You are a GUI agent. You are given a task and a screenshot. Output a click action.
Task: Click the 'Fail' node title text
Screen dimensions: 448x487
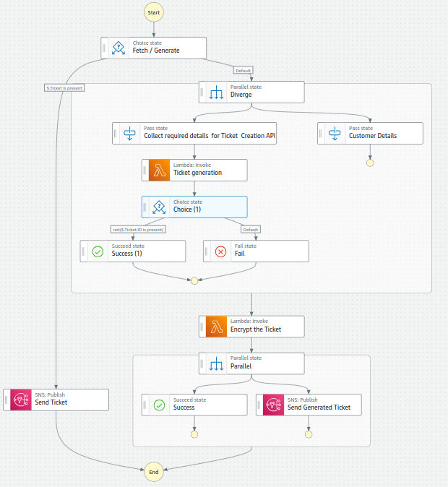pyautogui.click(x=239, y=254)
